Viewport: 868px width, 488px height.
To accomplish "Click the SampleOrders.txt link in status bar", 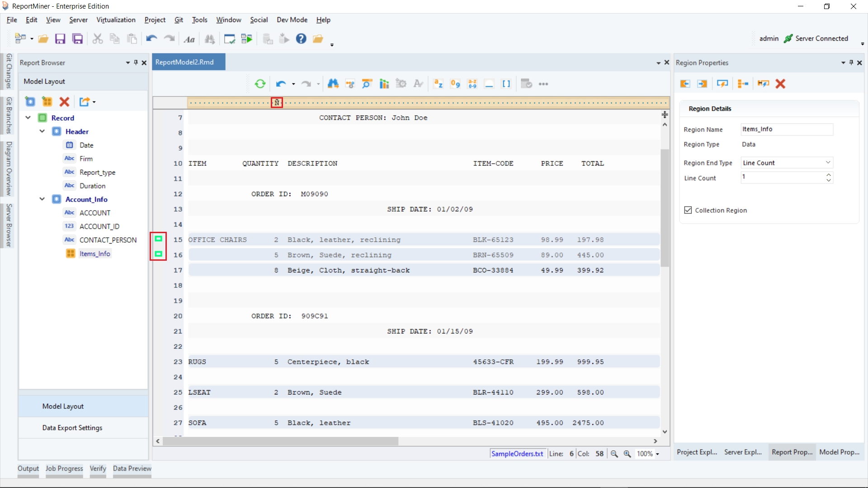I will point(517,454).
